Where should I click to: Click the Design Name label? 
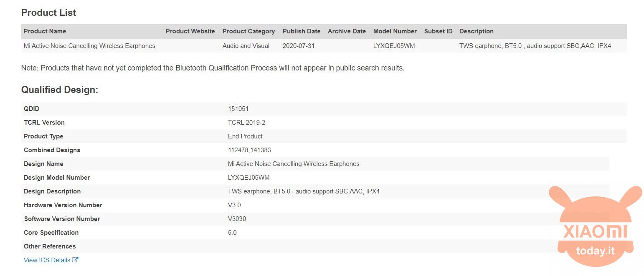pyautogui.click(x=43, y=164)
